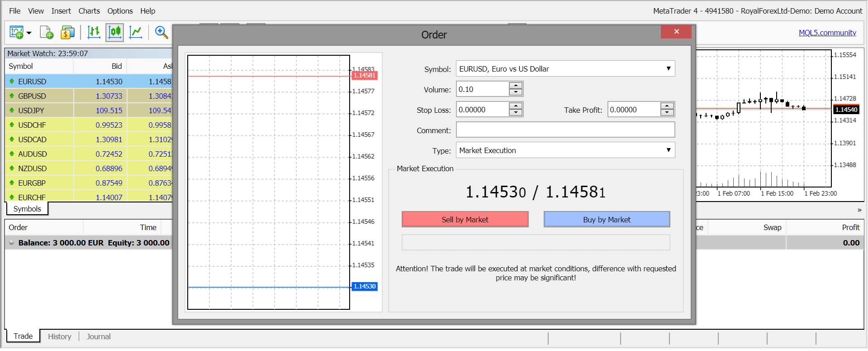Image resolution: width=868 pixels, height=351 pixels.
Task: Select EURCHF row in Market Watch
Action: 89,196
